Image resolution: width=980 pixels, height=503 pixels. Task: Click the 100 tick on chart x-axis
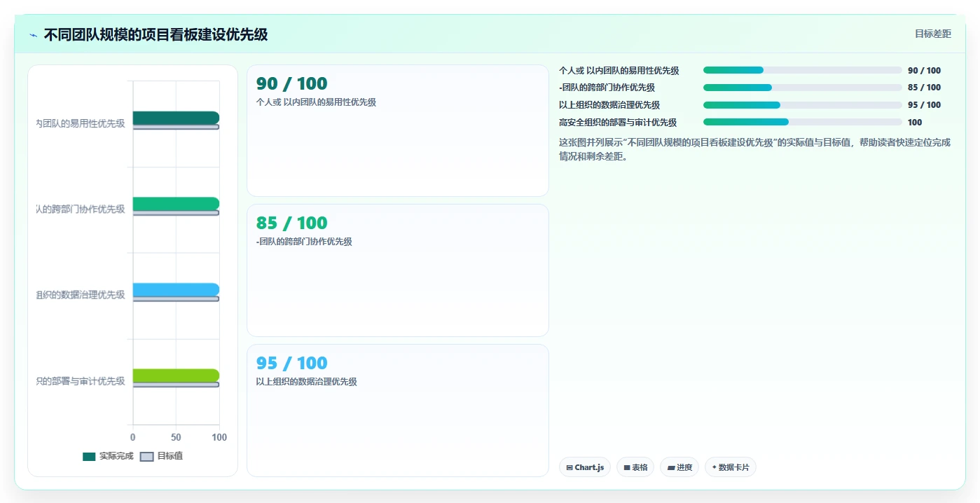click(219, 437)
